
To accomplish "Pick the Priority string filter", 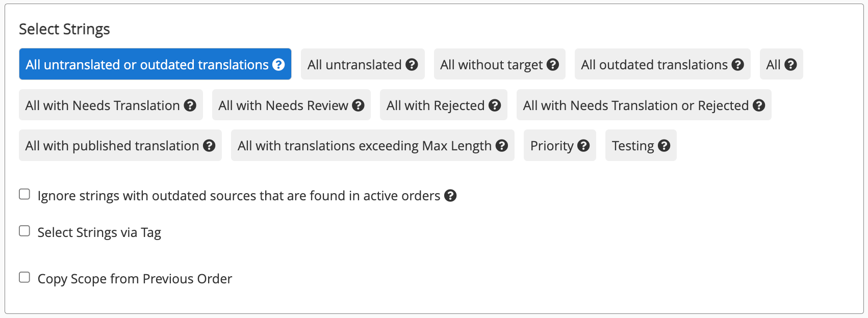I will [559, 145].
